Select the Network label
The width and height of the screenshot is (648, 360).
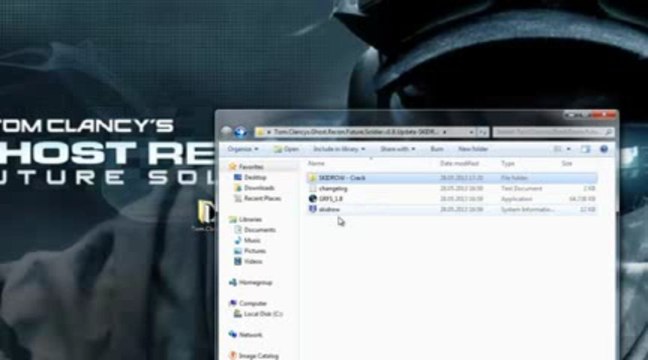(x=250, y=335)
